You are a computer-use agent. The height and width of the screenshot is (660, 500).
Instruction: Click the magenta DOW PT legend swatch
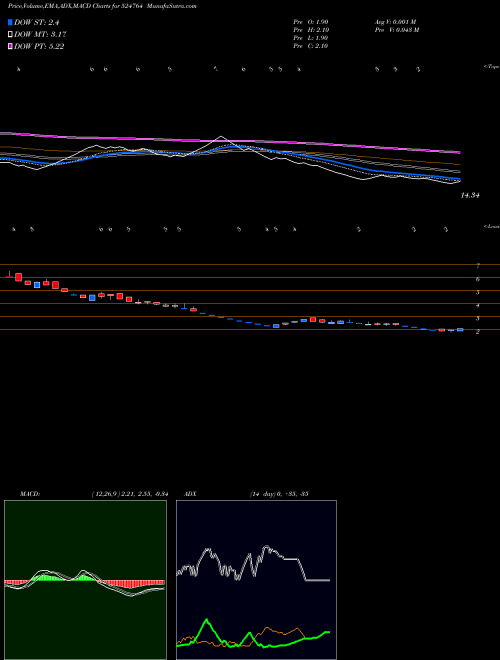pos(10,46)
